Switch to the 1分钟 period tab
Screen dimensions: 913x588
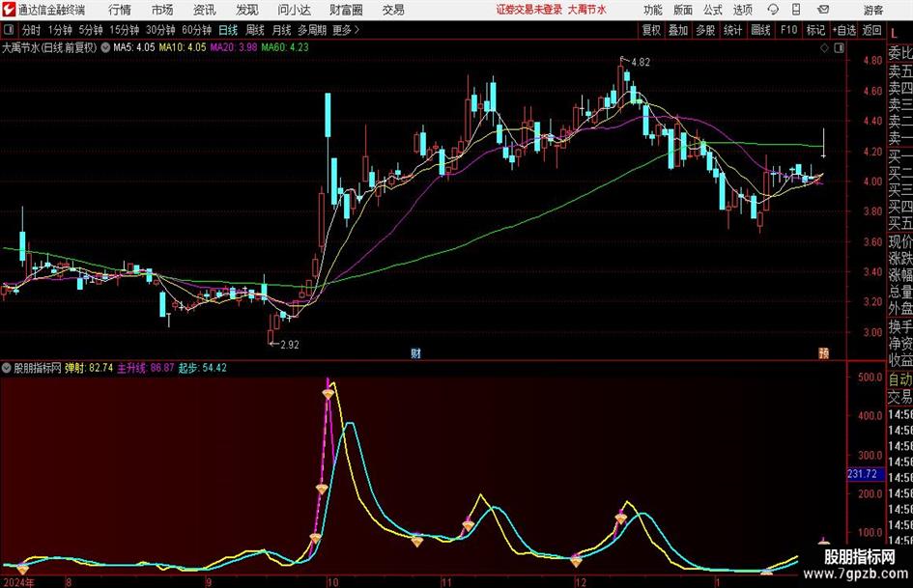tap(60, 30)
